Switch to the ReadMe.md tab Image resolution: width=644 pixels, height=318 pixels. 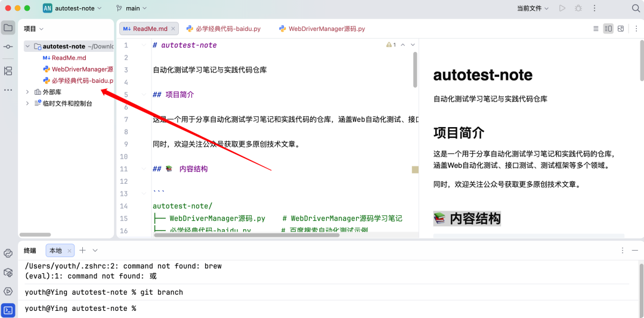coord(150,29)
